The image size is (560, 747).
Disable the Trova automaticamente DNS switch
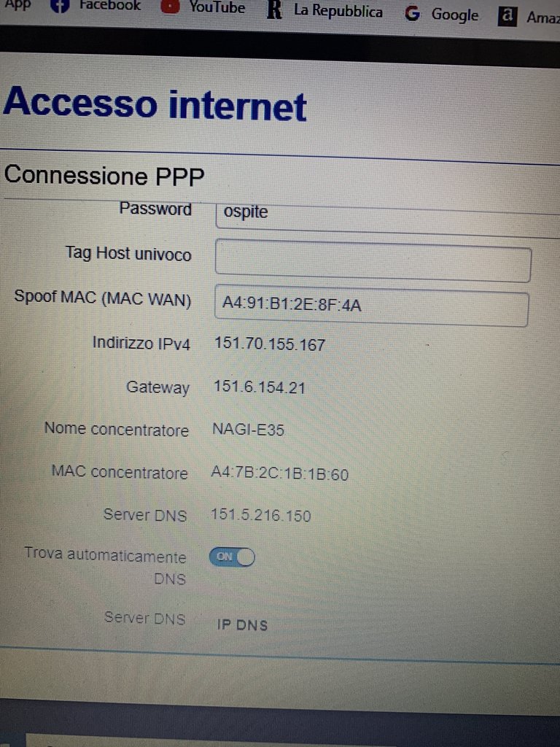(232, 557)
